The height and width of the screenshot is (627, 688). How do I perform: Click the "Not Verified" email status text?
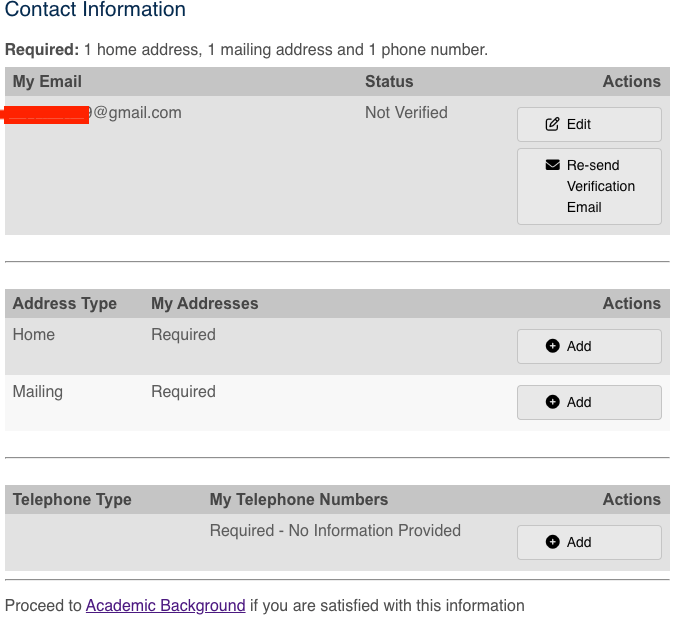click(406, 112)
